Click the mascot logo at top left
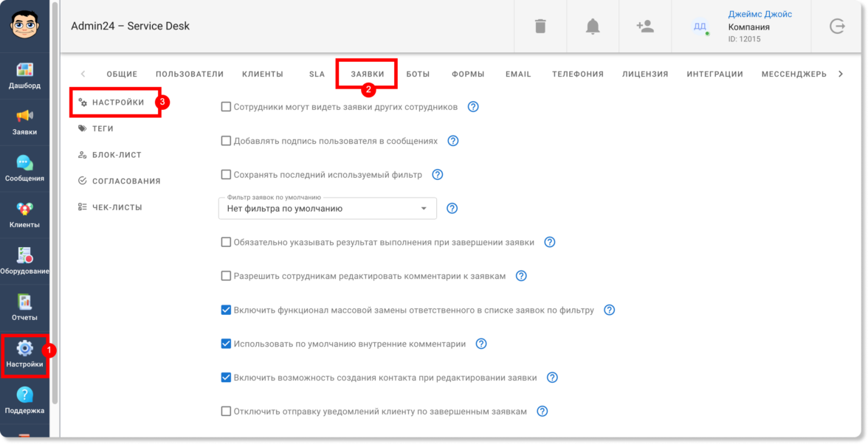The width and height of the screenshot is (868, 444). 24,25
